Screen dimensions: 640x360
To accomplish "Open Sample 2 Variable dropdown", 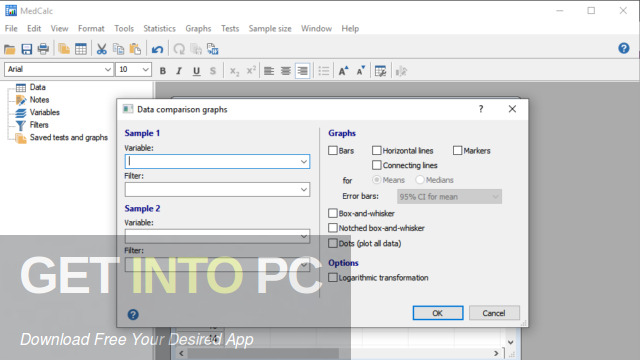I will pos(304,236).
